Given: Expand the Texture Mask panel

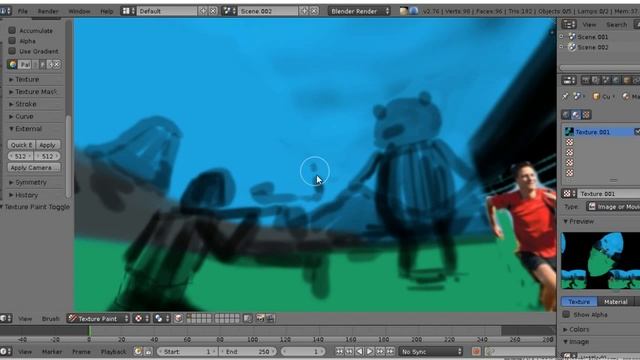Looking at the screenshot, I should pyautogui.click(x=33, y=91).
